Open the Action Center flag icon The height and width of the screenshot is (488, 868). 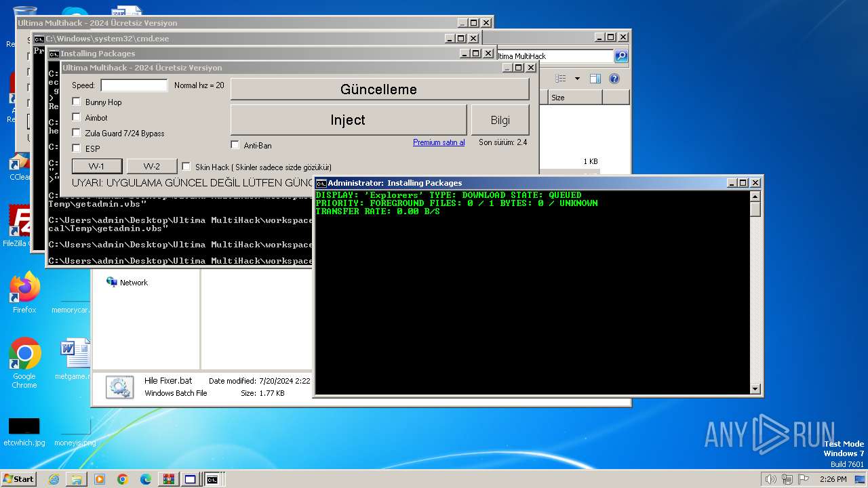point(804,479)
